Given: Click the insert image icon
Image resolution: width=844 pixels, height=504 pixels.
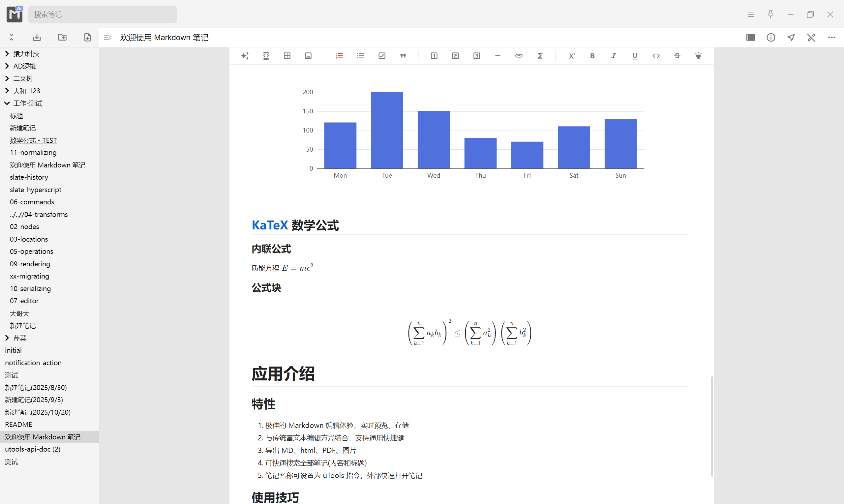Looking at the screenshot, I should (x=308, y=56).
